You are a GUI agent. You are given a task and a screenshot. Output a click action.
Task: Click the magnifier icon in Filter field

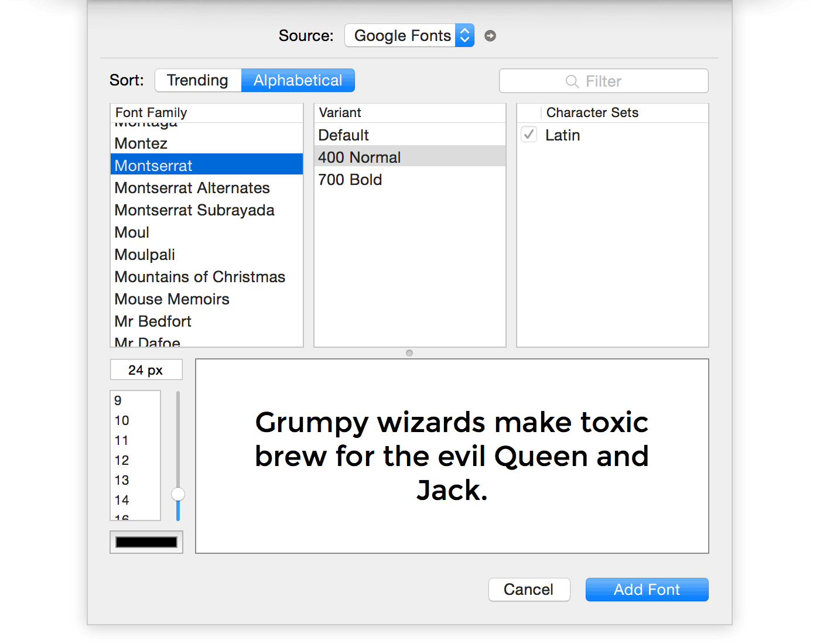pyautogui.click(x=572, y=81)
